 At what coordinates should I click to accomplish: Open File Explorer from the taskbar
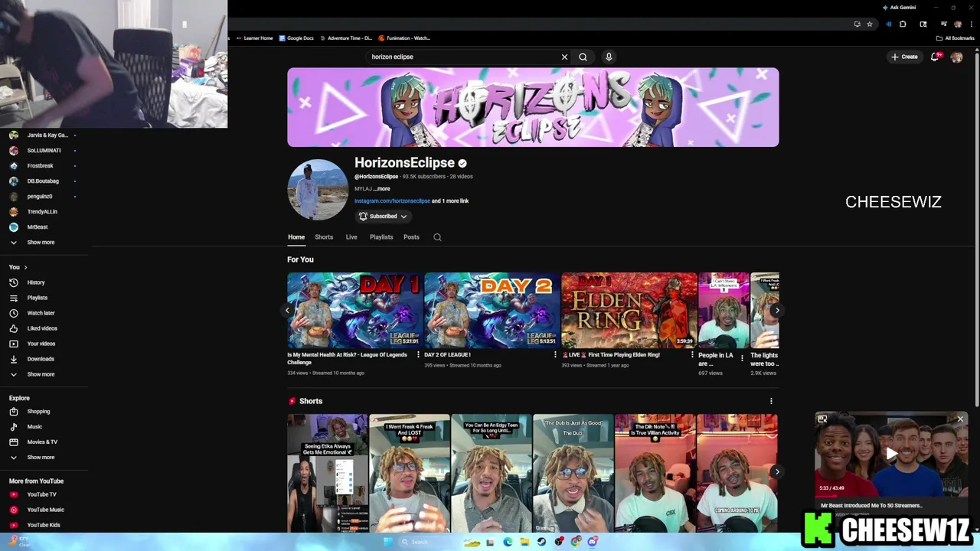[524, 542]
